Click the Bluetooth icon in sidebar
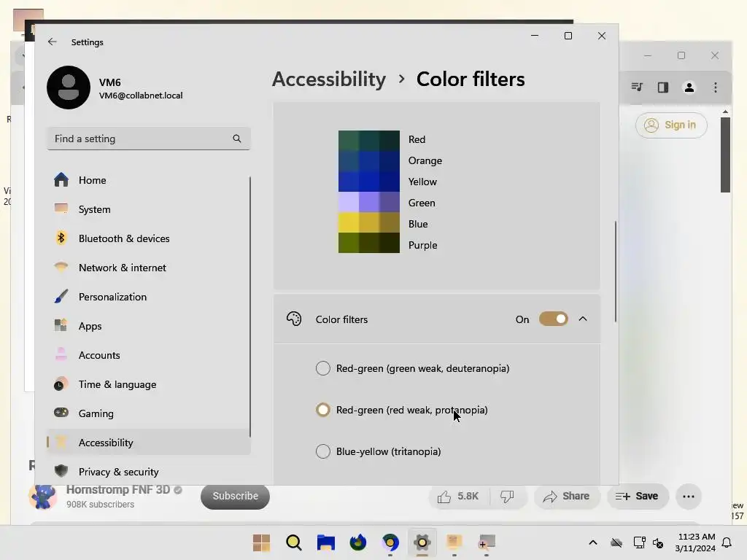Viewport: 747px width, 560px height. point(61,238)
